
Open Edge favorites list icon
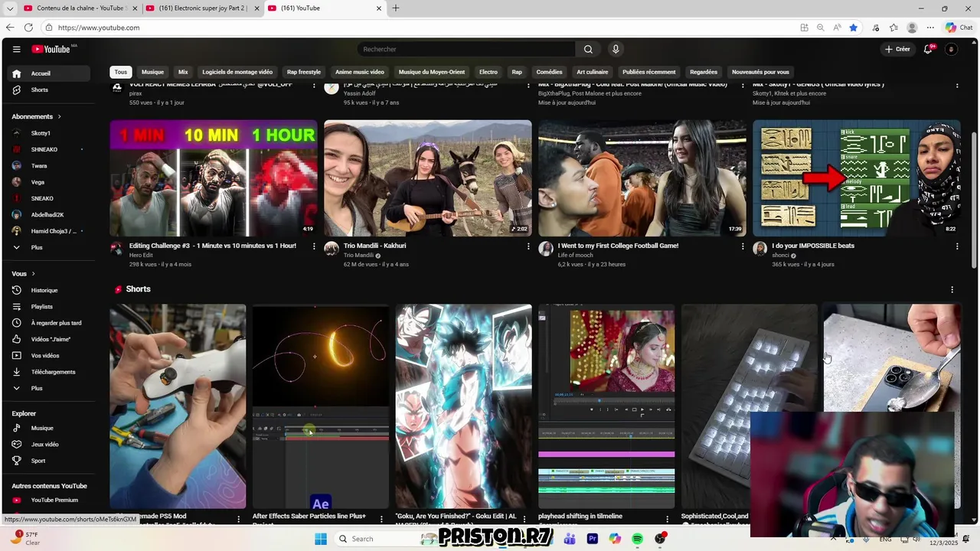(893, 28)
